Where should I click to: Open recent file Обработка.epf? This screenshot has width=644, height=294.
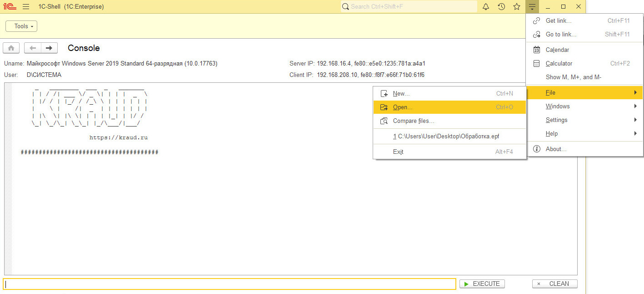pyautogui.click(x=449, y=137)
